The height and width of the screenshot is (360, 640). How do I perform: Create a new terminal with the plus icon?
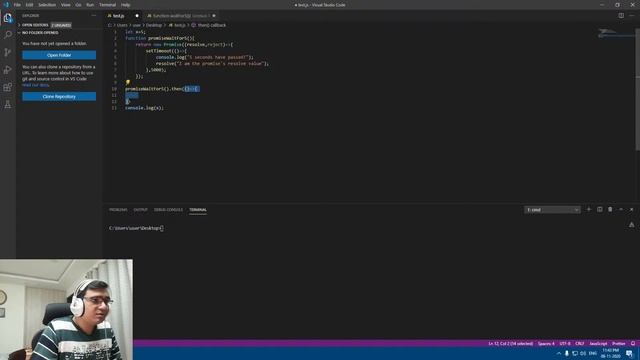click(589, 209)
